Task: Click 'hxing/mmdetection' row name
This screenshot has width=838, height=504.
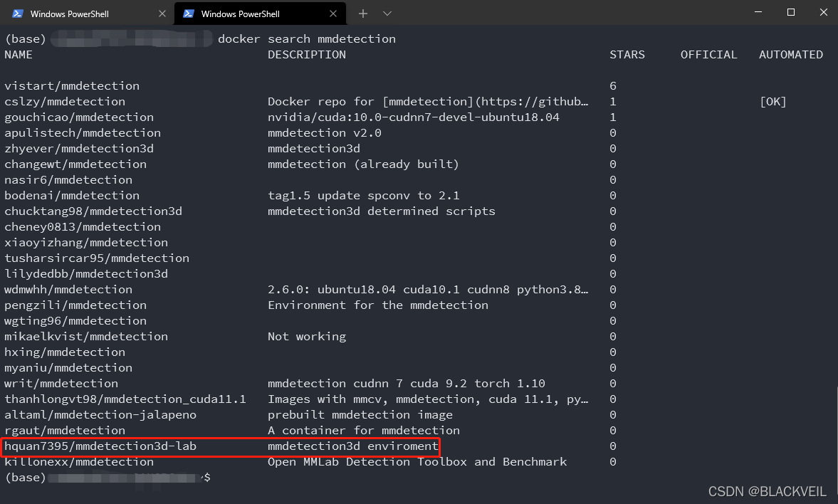Action: coord(65,352)
